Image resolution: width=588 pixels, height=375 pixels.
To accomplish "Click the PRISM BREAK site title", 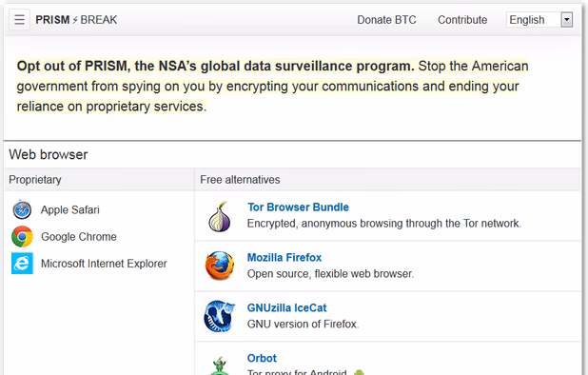I will [76, 19].
